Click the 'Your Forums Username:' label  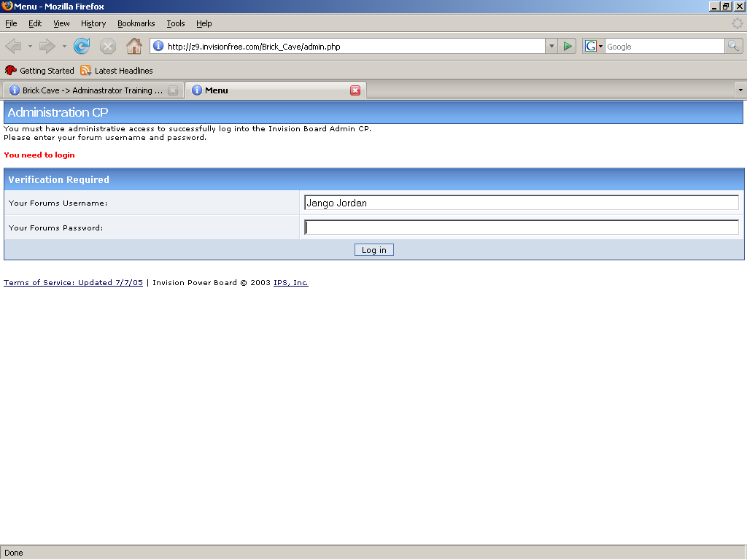58,203
